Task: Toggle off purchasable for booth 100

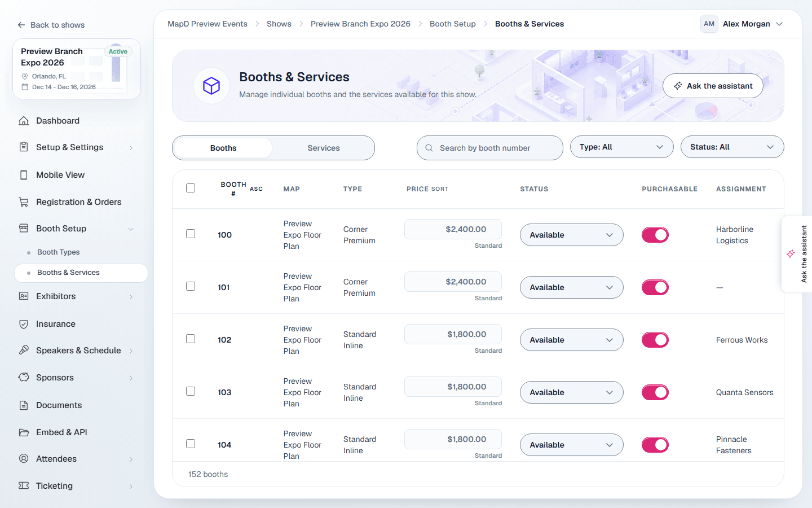Action: 655,235
